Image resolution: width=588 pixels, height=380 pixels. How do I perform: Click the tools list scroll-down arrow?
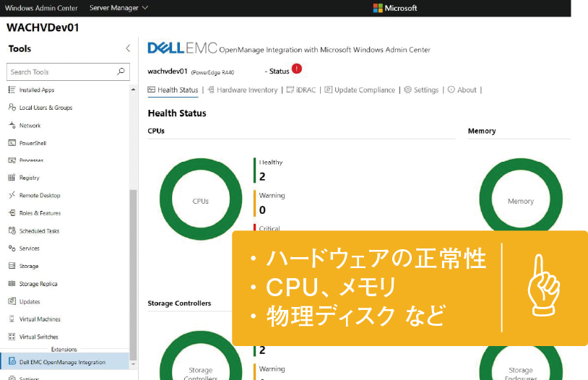point(133,364)
